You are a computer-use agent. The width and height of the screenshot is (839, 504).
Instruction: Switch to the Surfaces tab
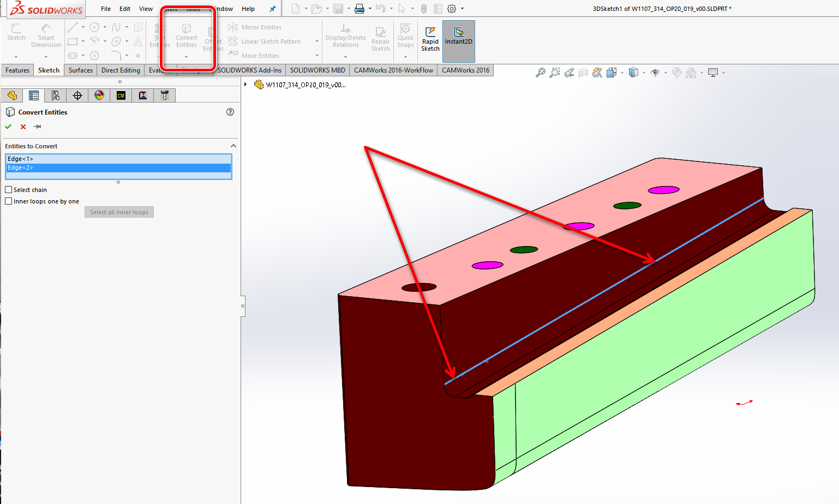(80, 70)
